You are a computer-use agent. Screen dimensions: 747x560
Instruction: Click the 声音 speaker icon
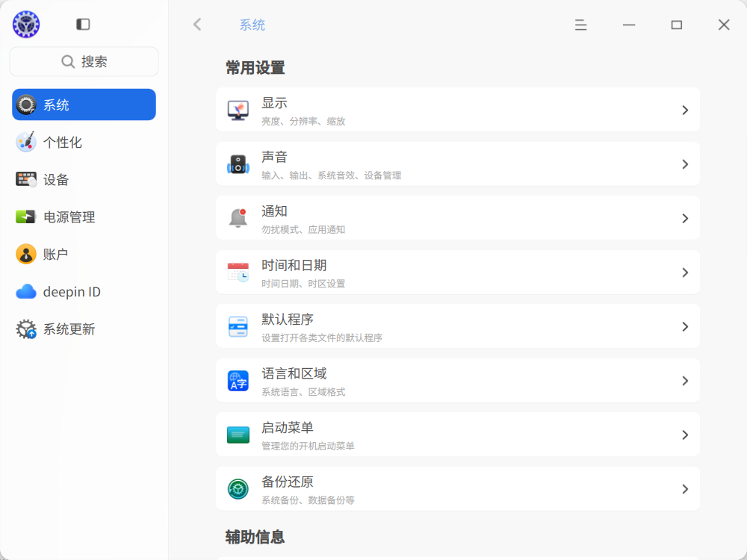pyautogui.click(x=238, y=164)
